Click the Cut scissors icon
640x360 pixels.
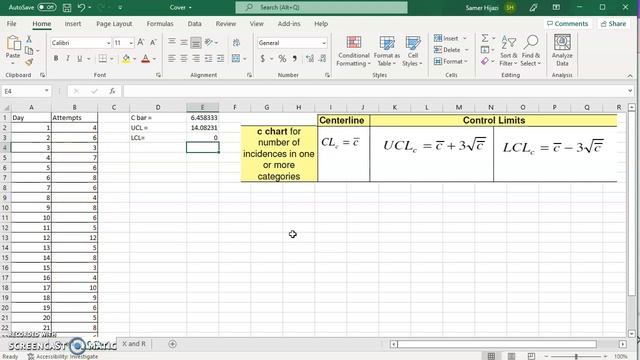(x=29, y=39)
